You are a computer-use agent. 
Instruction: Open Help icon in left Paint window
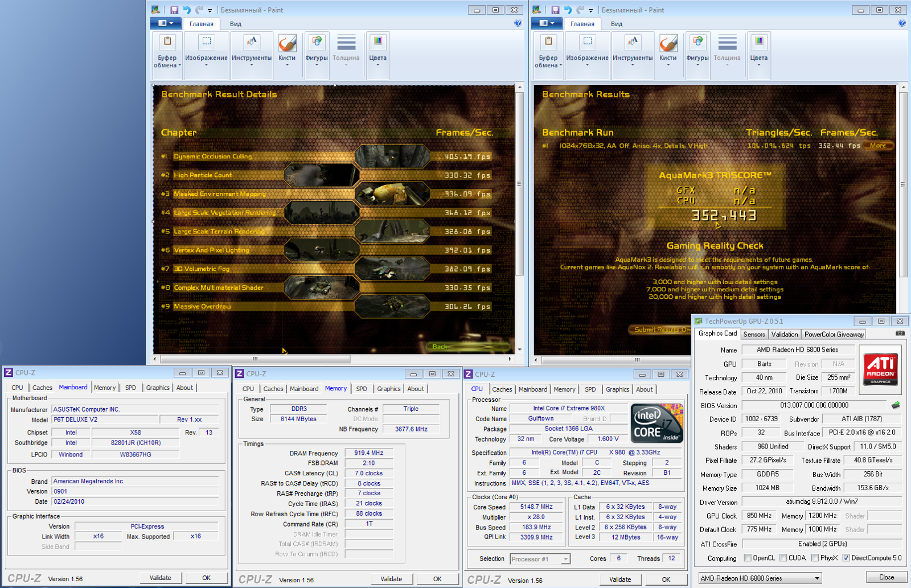pos(518,23)
